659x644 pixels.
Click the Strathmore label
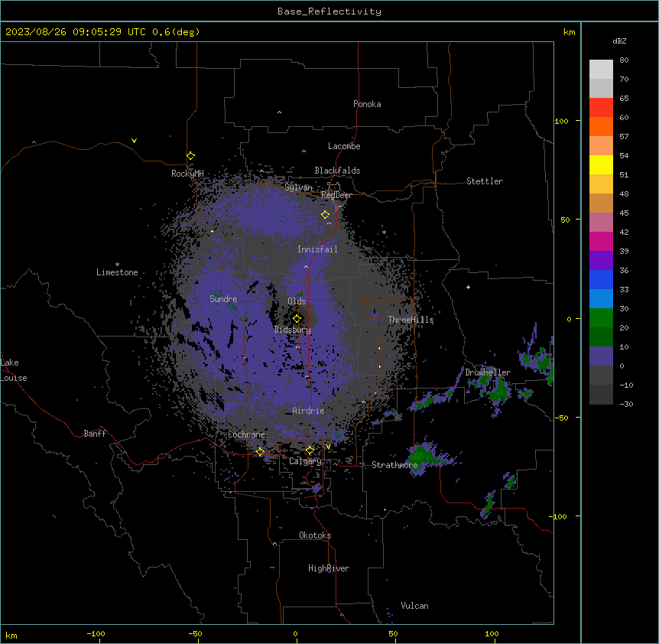click(x=394, y=465)
